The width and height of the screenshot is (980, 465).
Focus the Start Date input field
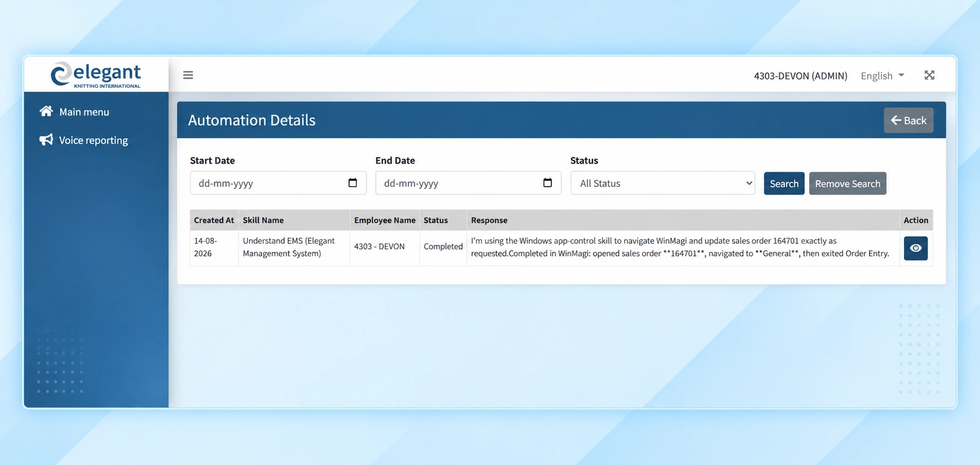click(278, 183)
